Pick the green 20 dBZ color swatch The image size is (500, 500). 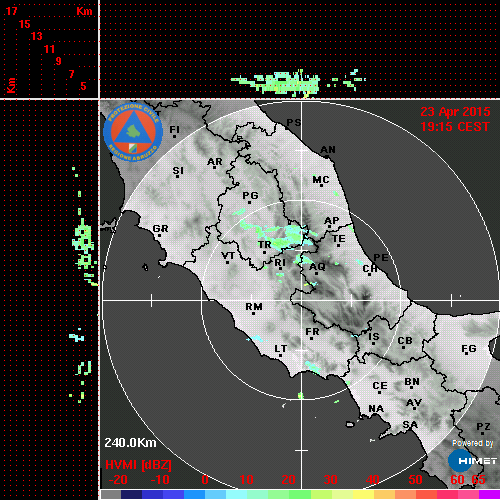point(300,494)
